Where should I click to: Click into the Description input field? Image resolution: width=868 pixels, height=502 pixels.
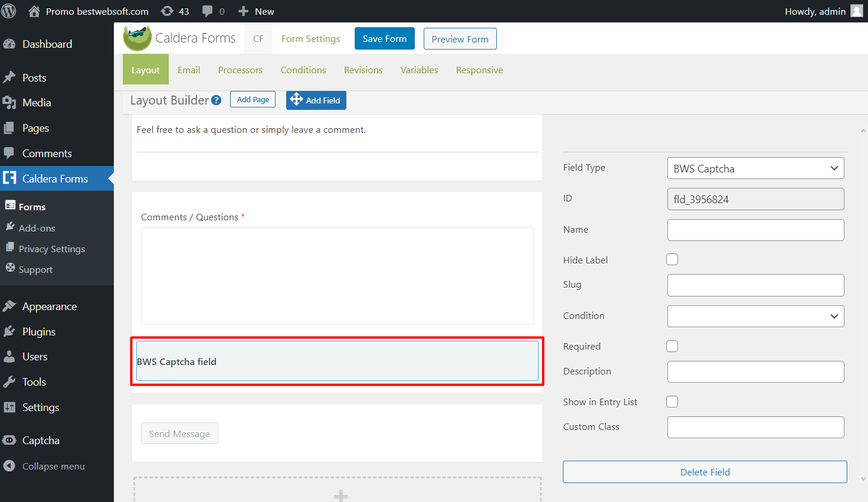755,371
